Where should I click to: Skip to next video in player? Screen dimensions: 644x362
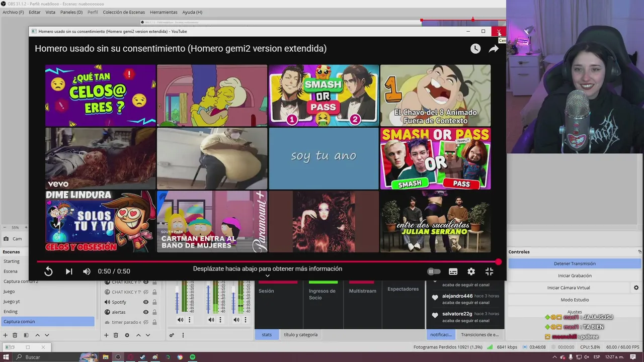69,271
